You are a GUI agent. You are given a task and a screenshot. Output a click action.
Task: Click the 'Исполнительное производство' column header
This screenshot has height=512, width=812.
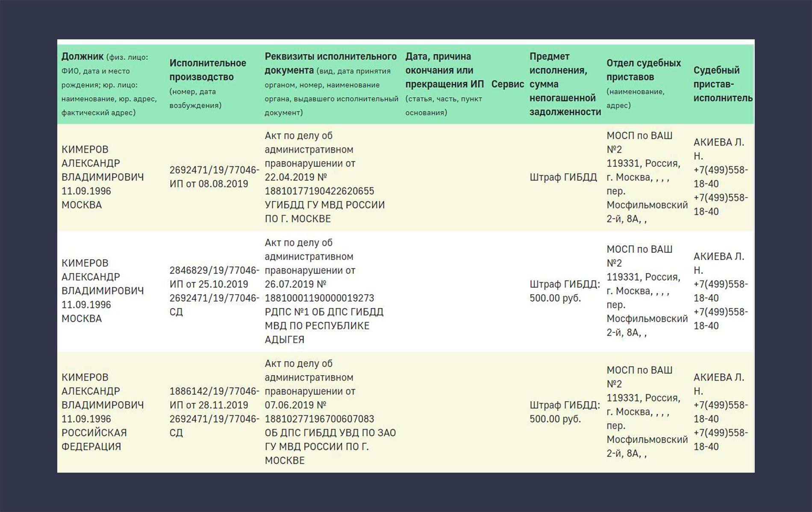[208, 84]
